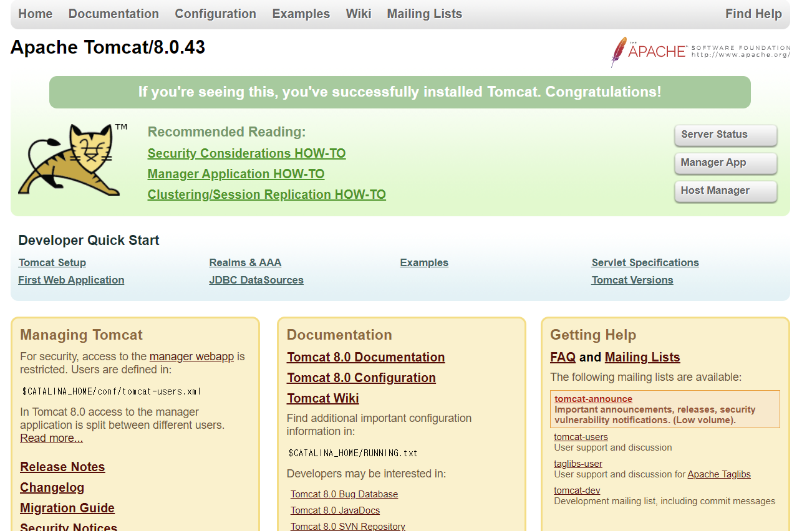Screen dimensions: 812x531
Task: Click the Apache Software Foundation logo
Action: click(700, 52)
